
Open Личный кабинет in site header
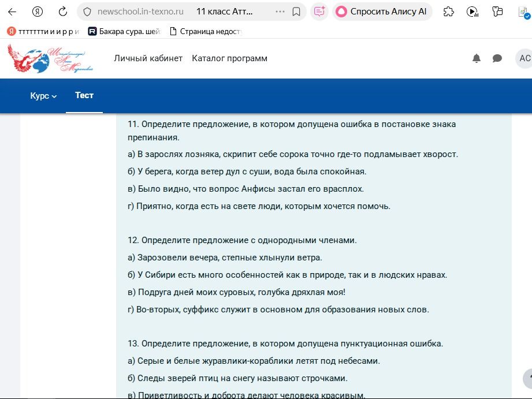point(148,58)
